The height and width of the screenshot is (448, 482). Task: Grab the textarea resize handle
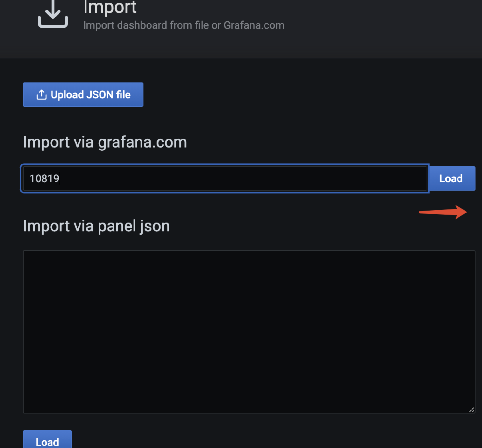coord(472,410)
